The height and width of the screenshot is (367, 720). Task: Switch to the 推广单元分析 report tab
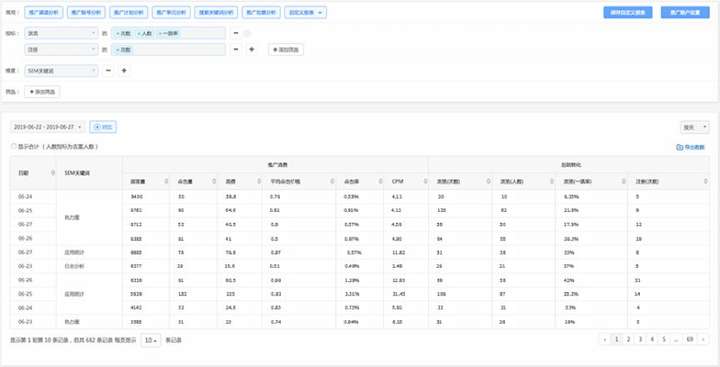click(171, 12)
